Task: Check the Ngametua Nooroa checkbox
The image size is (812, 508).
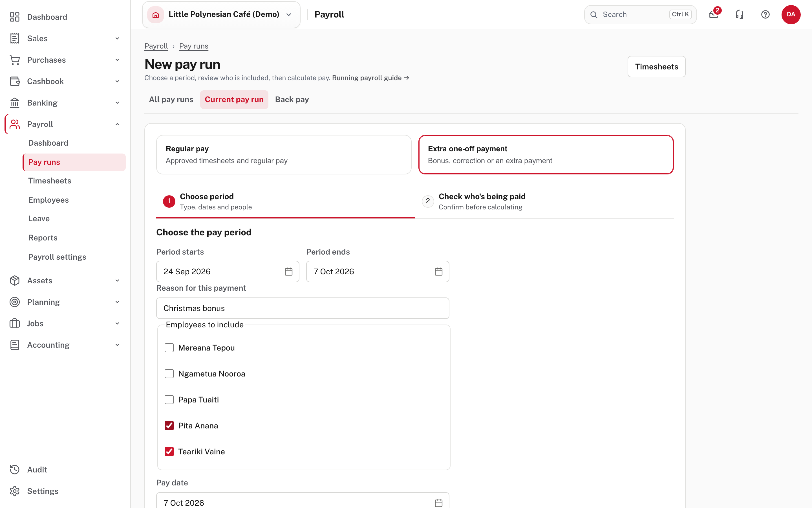Action: coord(169,374)
